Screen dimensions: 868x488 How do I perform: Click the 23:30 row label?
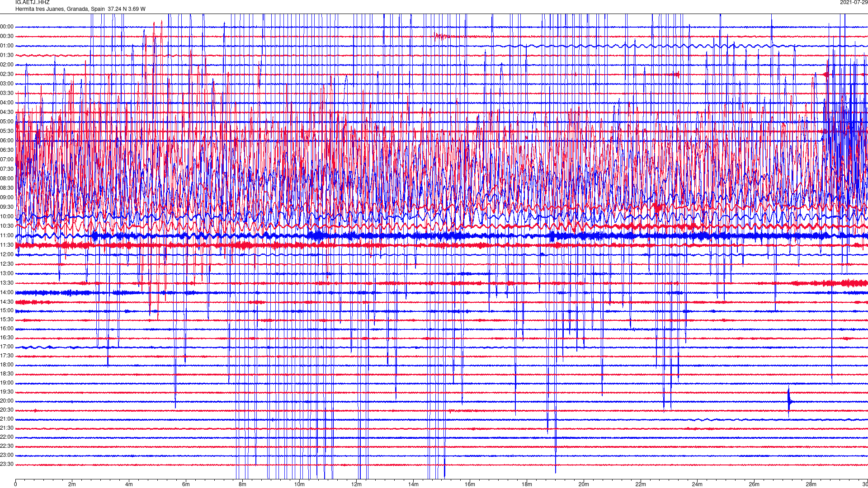click(x=7, y=464)
